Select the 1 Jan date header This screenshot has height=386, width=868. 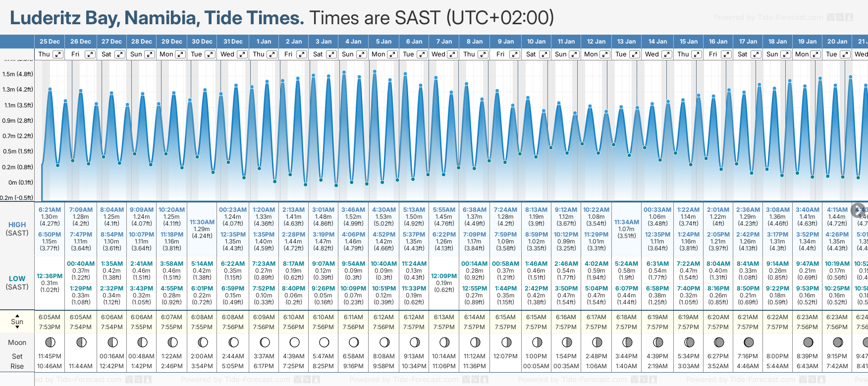[264, 42]
